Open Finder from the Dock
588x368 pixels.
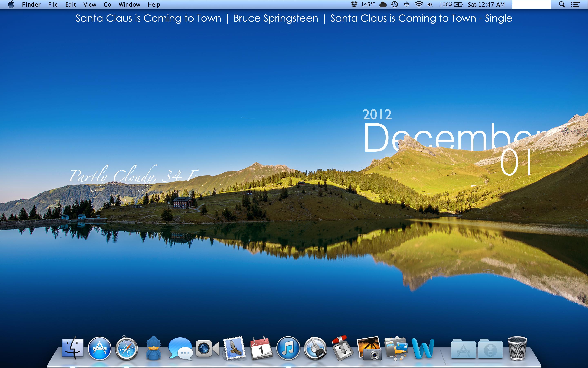73,348
